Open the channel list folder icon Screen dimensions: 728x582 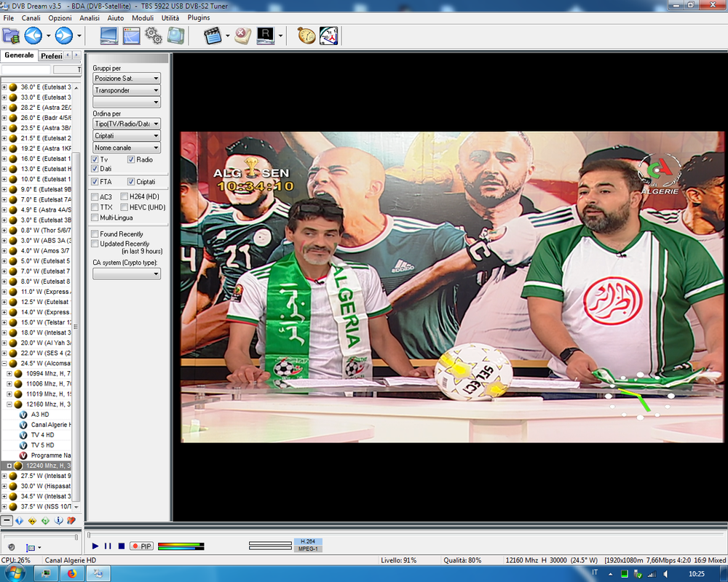click(x=11, y=36)
